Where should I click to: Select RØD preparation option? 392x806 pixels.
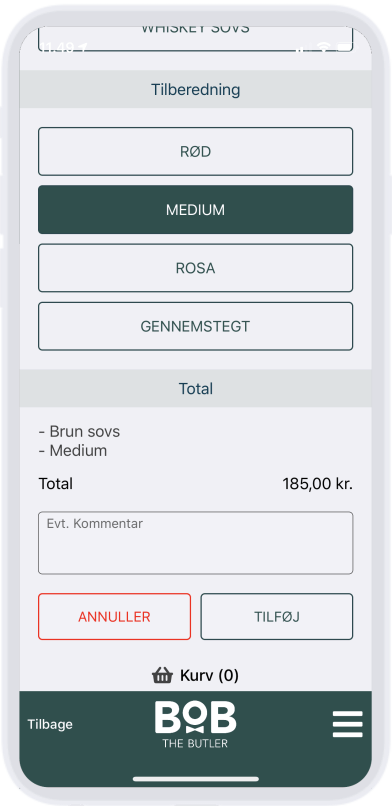coord(195,152)
